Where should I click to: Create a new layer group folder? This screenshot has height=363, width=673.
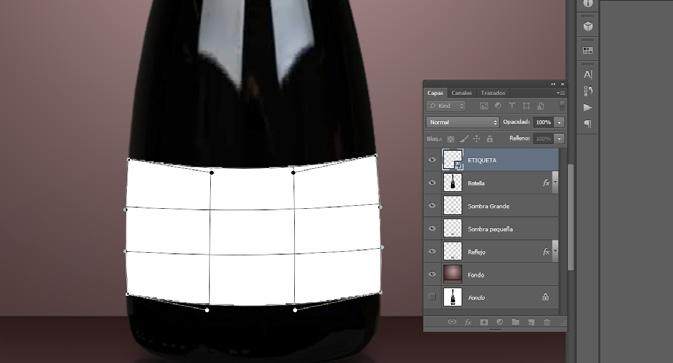(515, 322)
